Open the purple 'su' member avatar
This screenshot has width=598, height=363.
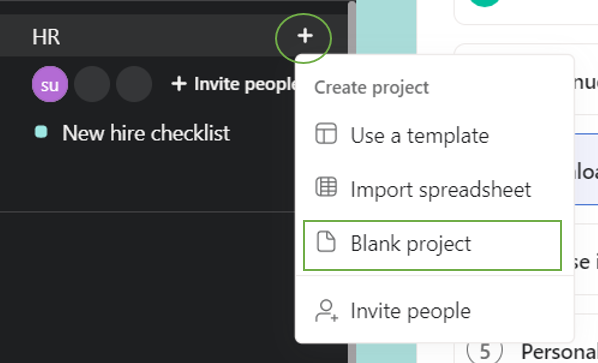50,84
